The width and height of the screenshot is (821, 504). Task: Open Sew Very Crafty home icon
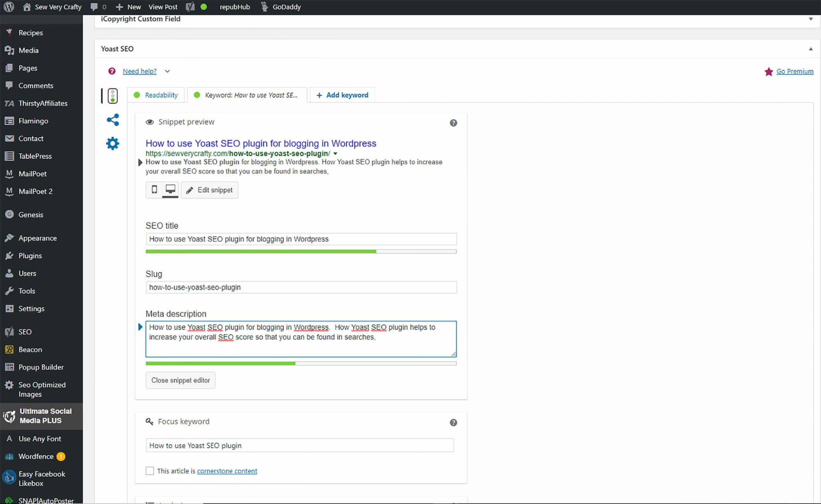coord(27,7)
